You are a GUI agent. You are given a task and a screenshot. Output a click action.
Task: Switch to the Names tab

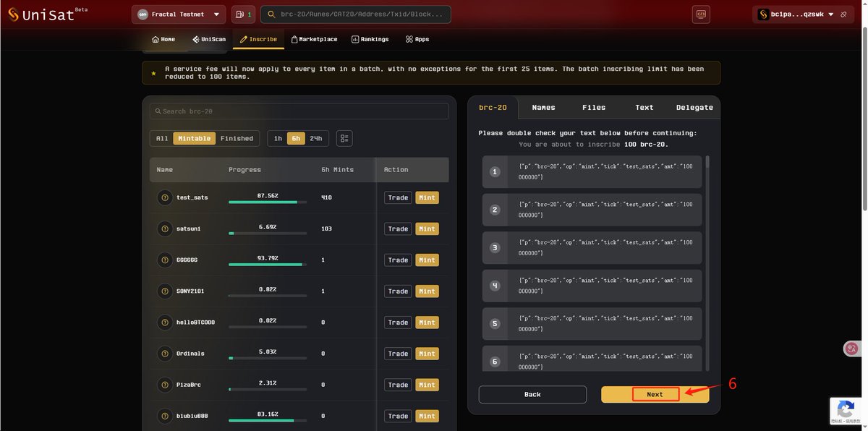(543, 107)
